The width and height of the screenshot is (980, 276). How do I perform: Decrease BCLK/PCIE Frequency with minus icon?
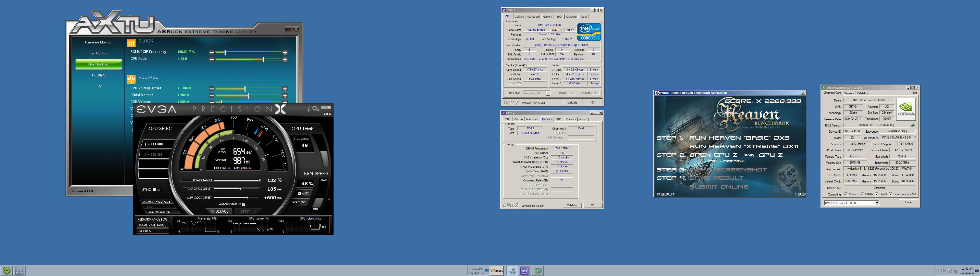coord(212,52)
